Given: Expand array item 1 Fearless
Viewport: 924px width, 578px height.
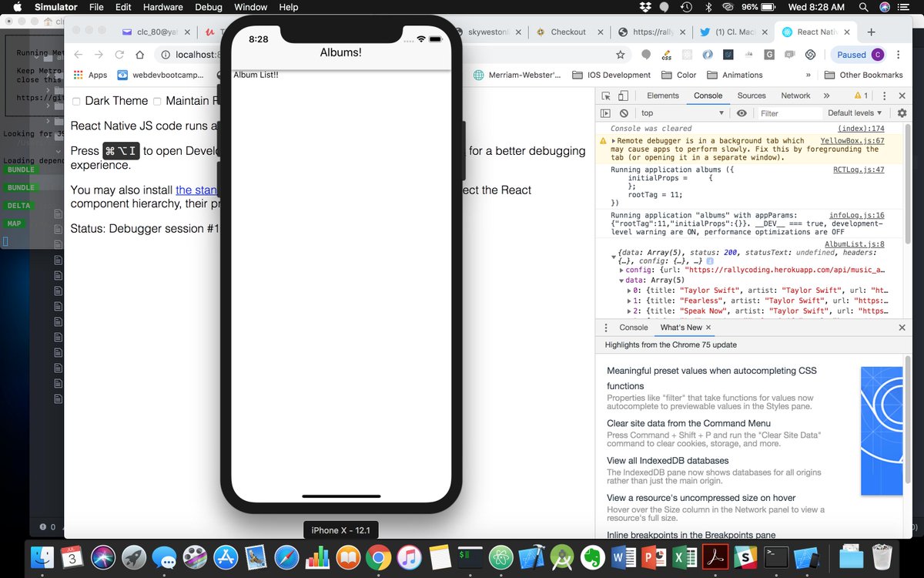Looking at the screenshot, I should [x=630, y=301].
